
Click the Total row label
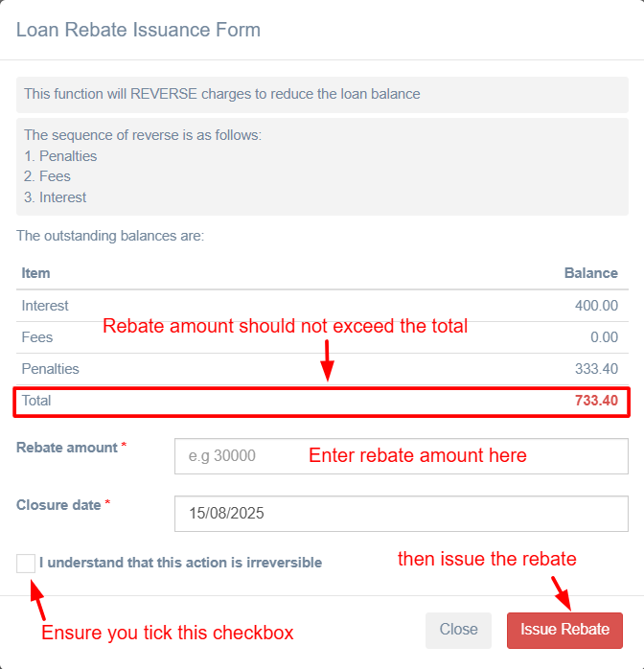point(36,401)
